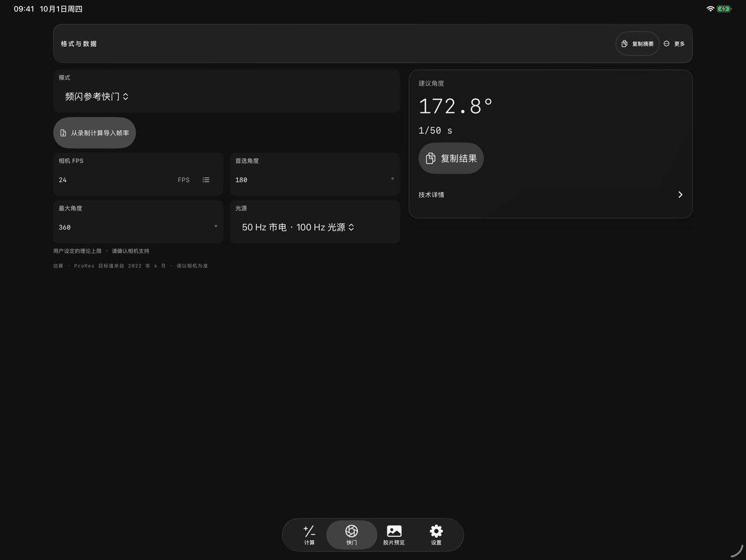
Task: Open the 胶片预览 film preview tab
Action: (x=394, y=535)
